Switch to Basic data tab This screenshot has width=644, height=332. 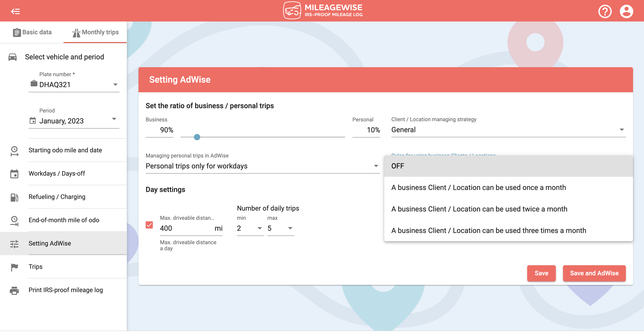[x=32, y=32]
